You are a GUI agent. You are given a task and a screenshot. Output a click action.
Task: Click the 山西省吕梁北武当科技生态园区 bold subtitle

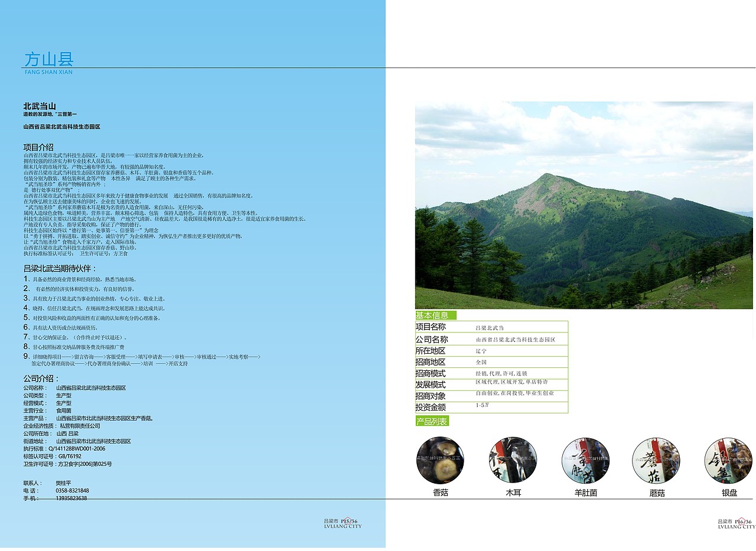(x=62, y=127)
